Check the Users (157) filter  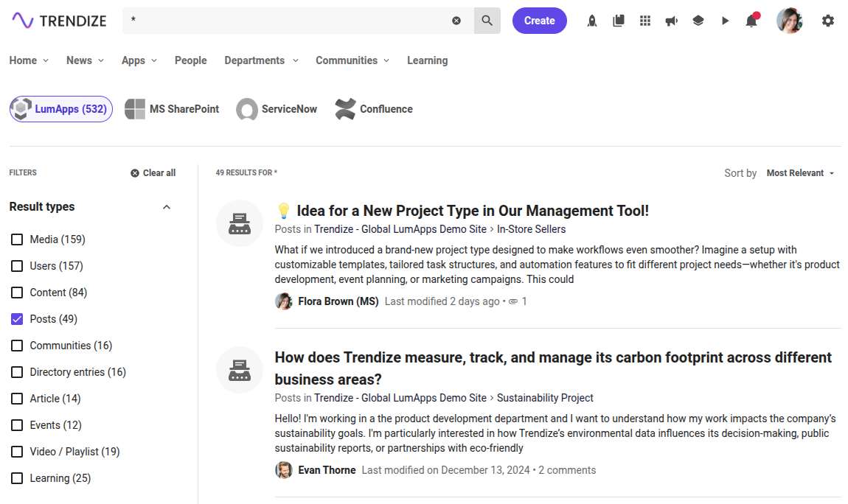click(x=17, y=266)
